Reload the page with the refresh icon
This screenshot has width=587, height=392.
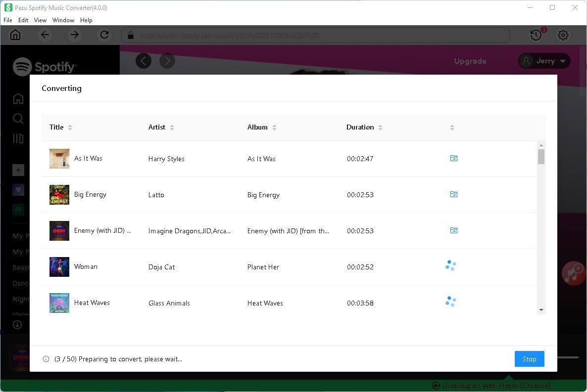tap(104, 35)
